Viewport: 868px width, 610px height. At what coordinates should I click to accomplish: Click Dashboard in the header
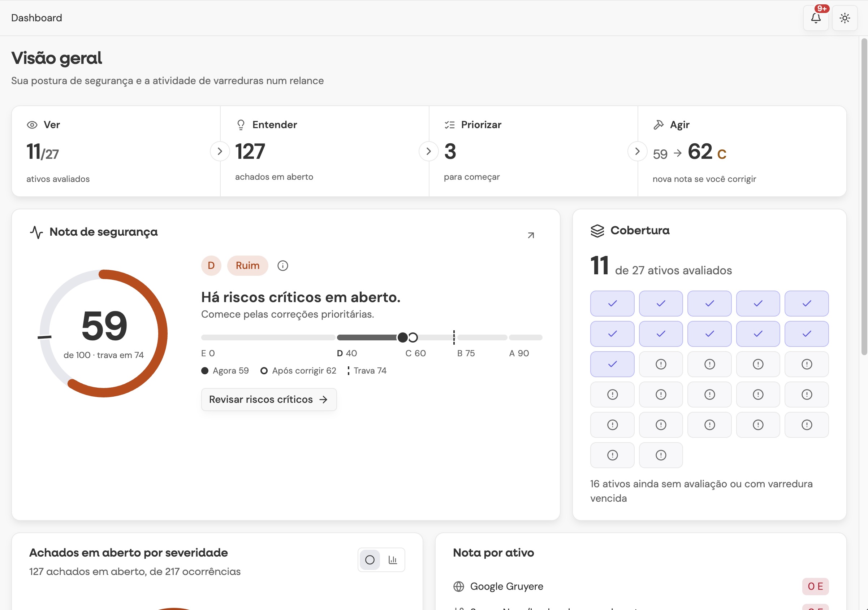tap(37, 18)
